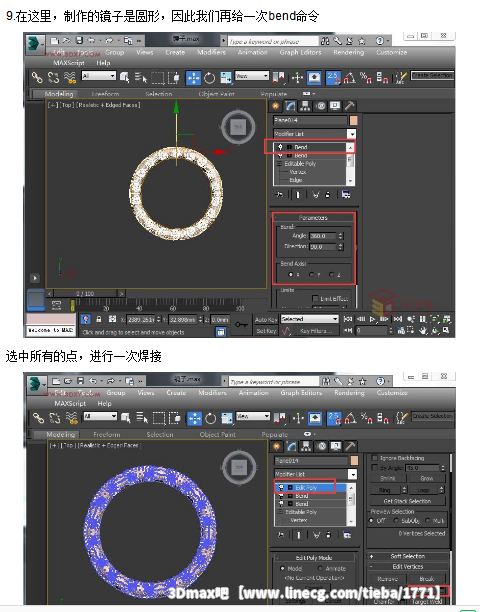
Task: Select Z Bend Axis radio button
Action: (x=331, y=274)
